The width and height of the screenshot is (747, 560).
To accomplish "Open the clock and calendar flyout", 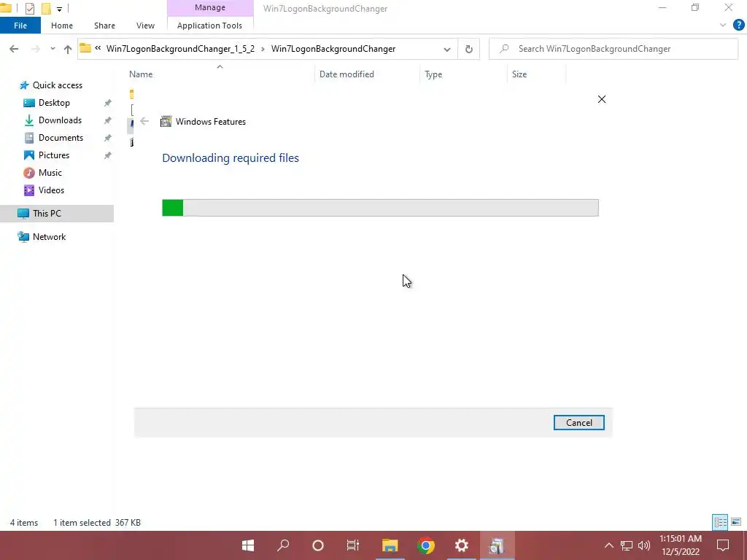I will click(681, 545).
